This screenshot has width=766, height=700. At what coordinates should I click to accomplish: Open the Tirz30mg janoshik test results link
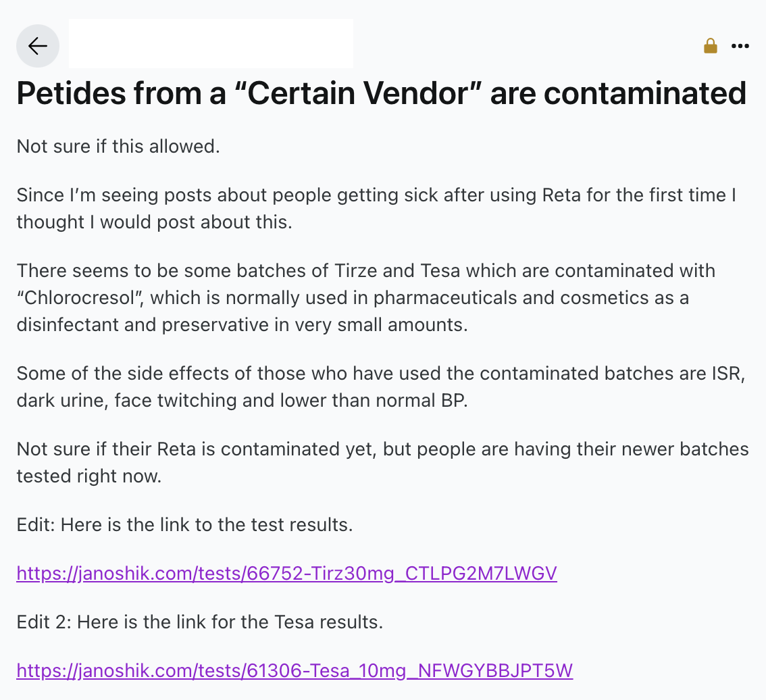[287, 573]
